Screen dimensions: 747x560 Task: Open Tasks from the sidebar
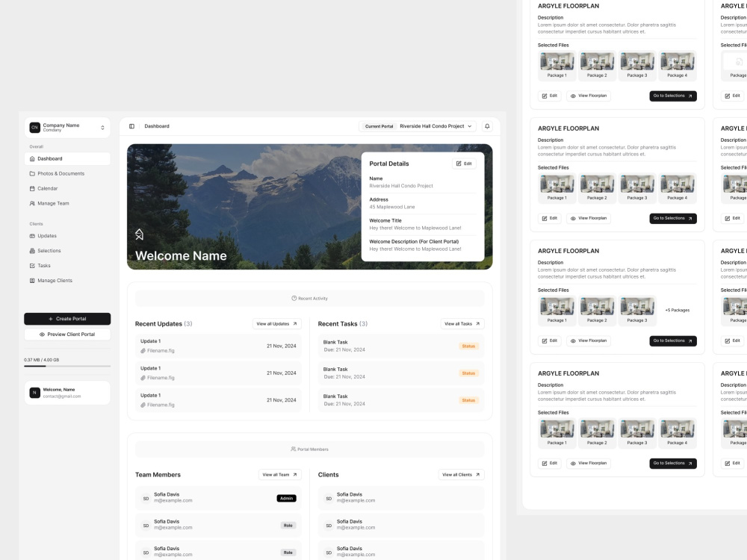pos(67,266)
